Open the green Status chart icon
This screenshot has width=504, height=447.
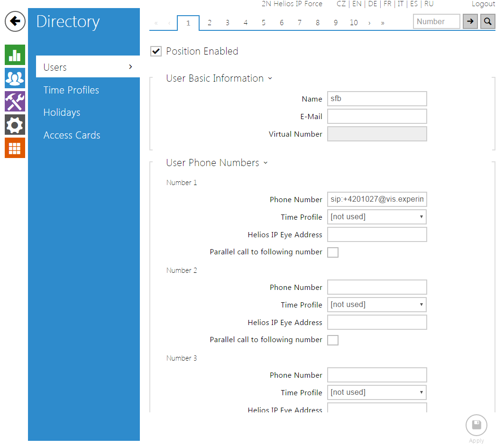pyautogui.click(x=15, y=55)
